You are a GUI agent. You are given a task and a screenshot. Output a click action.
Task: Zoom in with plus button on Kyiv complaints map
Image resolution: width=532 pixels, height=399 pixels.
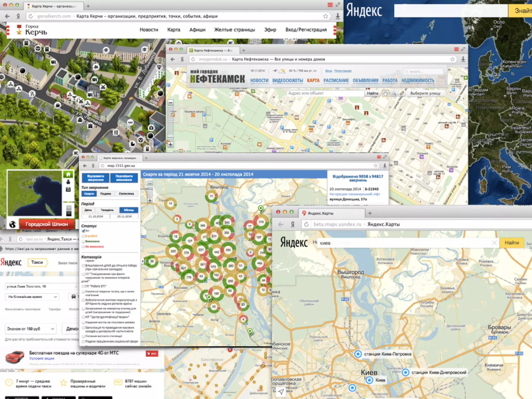pyautogui.click(x=150, y=201)
